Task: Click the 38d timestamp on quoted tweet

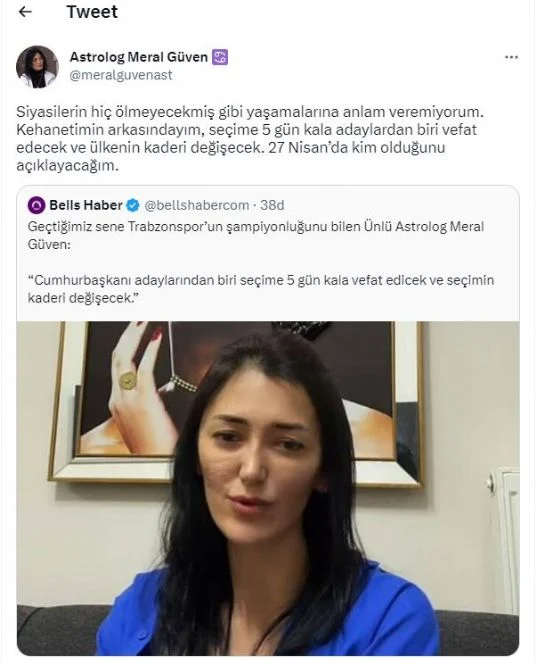Action: click(x=272, y=205)
